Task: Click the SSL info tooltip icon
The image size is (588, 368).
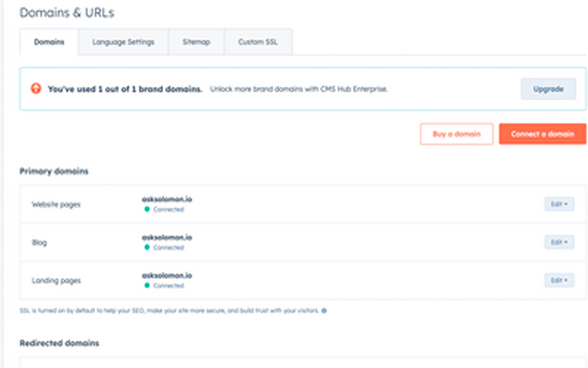Action: click(324, 311)
